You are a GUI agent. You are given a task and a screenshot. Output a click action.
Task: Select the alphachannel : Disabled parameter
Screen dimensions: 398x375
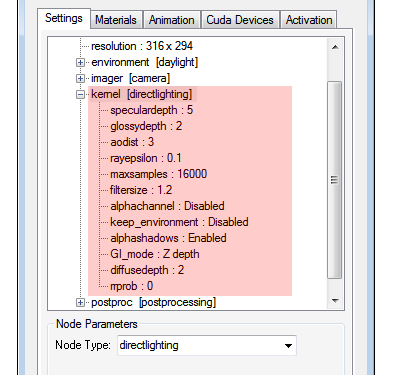167,206
